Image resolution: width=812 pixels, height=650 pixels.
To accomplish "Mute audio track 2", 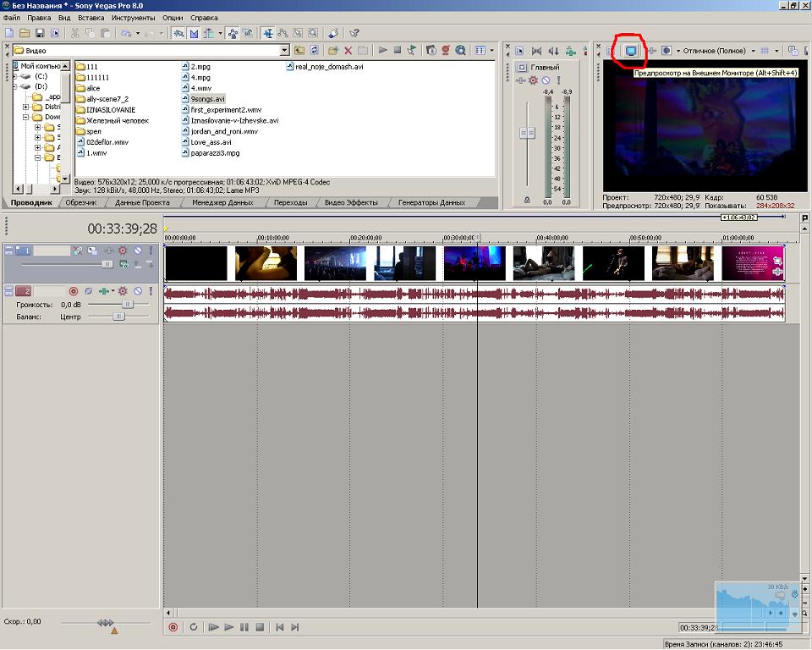I will tap(138, 291).
